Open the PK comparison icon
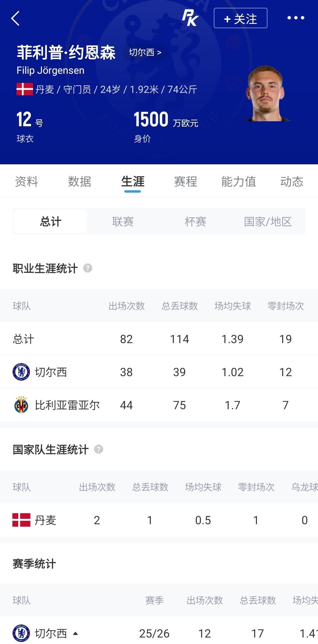The height and width of the screenshot is (644, 318). [x=190, y=18]
